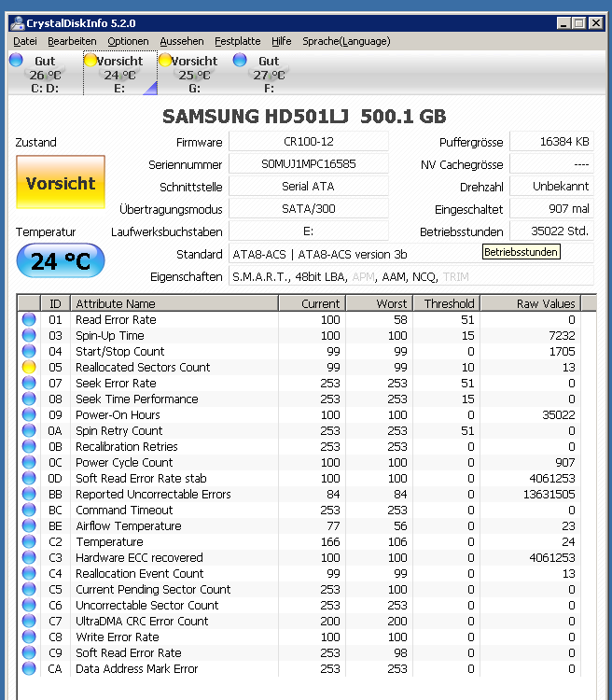Click the blue status icon for Reallocation Event Count

pos(29,573)
